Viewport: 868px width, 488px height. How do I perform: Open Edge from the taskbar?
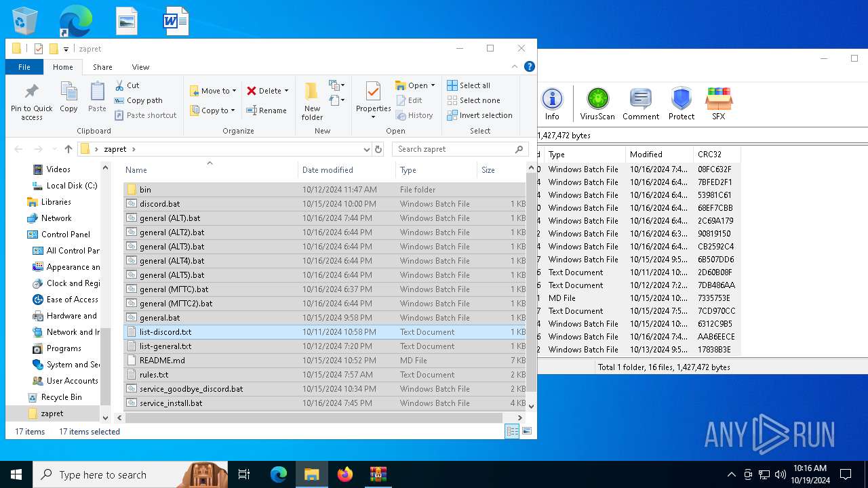[x=279, y=474]
